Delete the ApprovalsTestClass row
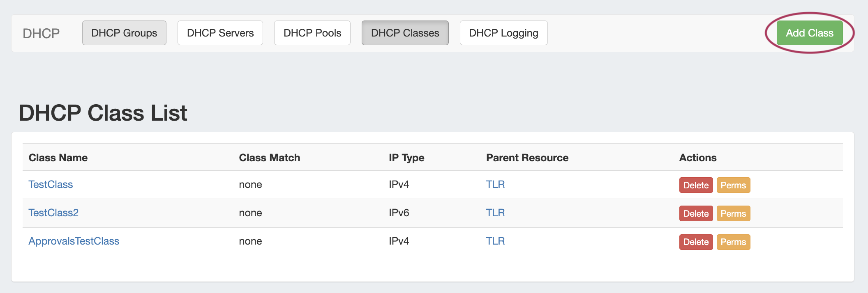 (696, 242)
